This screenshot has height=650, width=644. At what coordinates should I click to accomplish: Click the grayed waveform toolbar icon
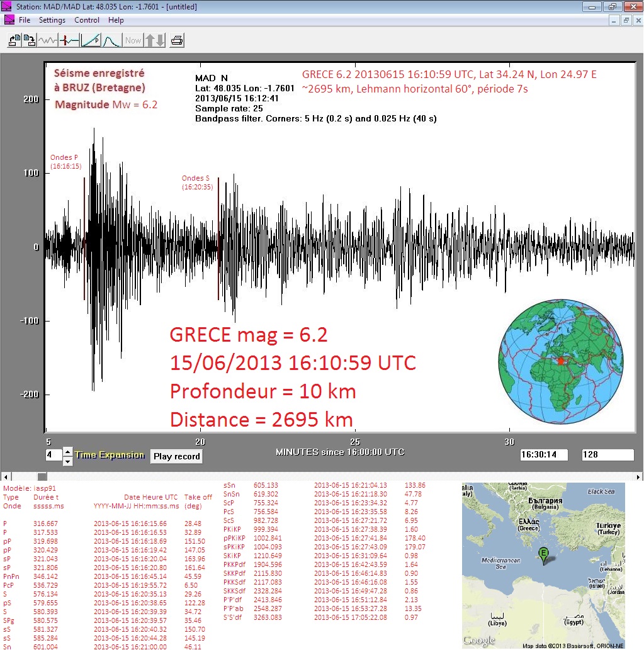pos(48,41)
